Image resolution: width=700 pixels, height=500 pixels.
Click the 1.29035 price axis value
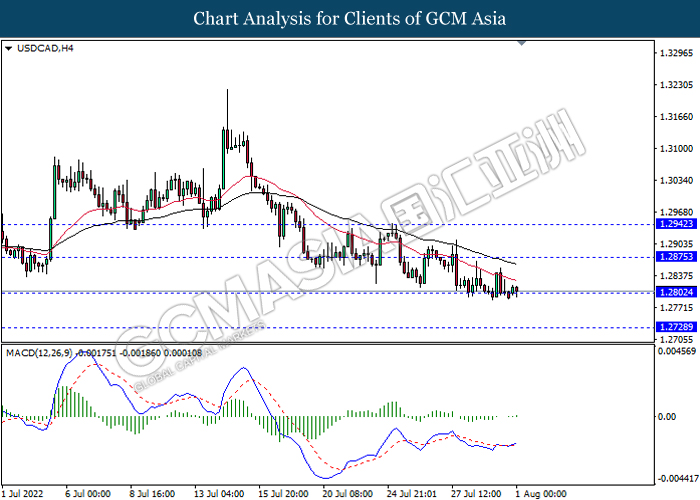(x=676, y=244)
